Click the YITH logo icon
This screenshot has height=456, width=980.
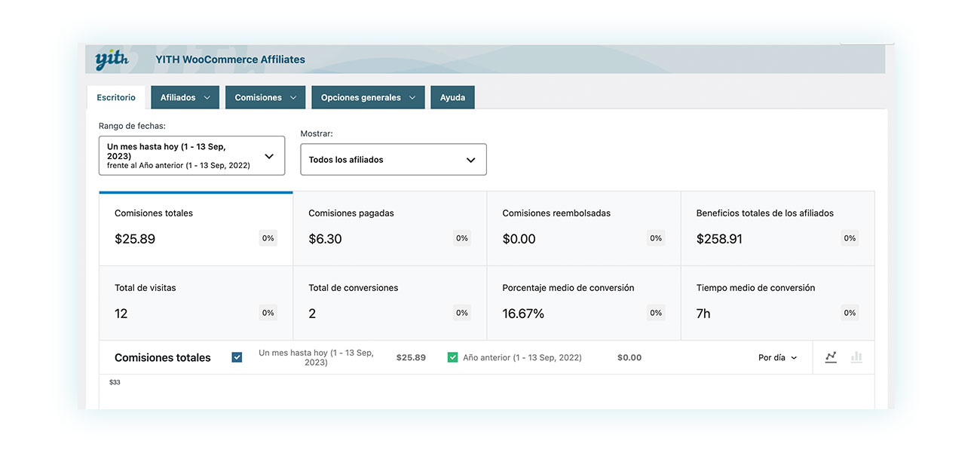pyautogui.click(x=112, y=60)
